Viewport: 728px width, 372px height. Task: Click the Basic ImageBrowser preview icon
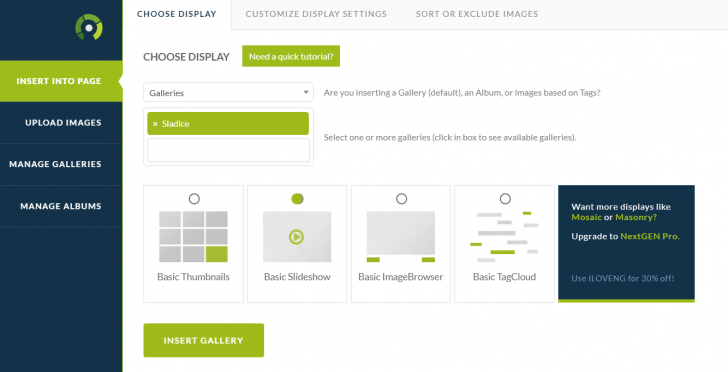tap(401, 237)
